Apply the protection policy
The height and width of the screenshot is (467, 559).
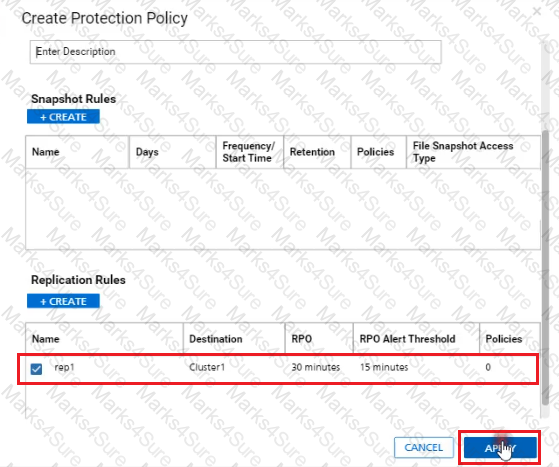[500, 448]
